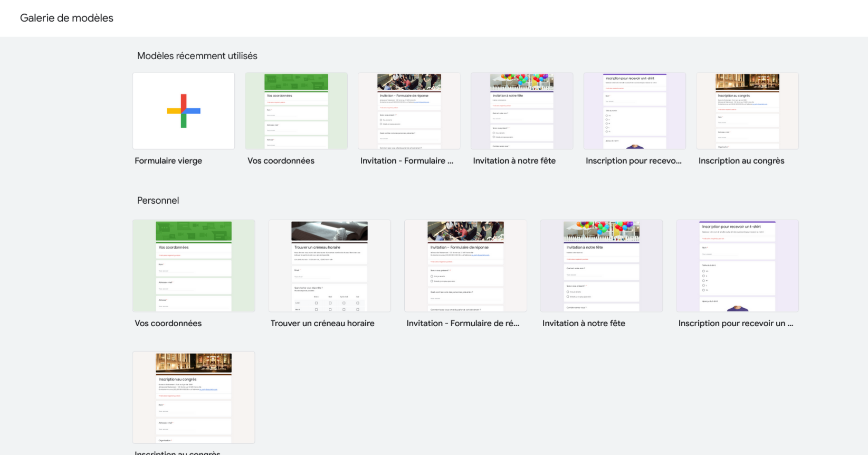
Task: Open the Personnel 'Inscription au congrès' thumbnail
Action: point(194,397)
